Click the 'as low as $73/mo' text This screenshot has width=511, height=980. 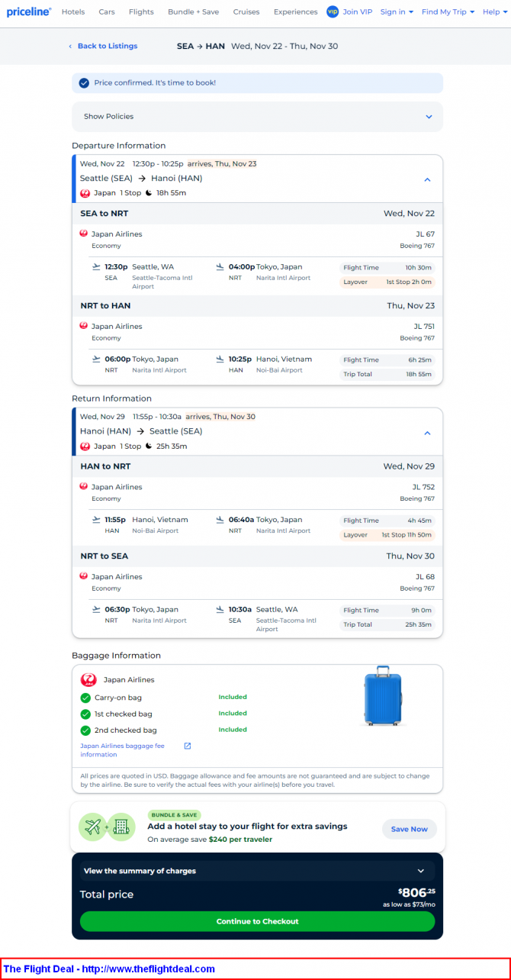pos(410,904)
